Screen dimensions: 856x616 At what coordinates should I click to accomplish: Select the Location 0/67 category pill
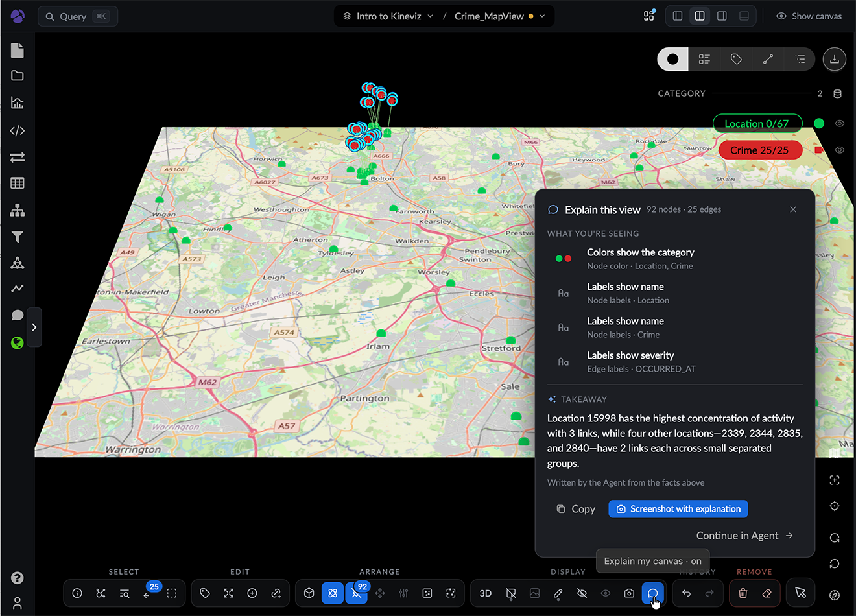coord(757,123)
